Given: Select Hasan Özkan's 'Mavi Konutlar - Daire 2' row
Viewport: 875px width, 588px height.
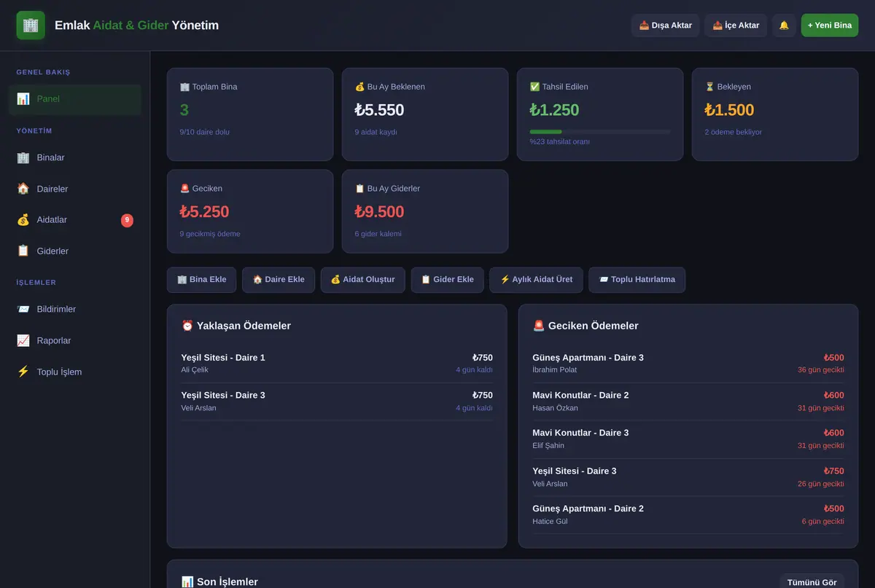Looking at the screenshot, I should pyautogui.click(x=688, y=401).
